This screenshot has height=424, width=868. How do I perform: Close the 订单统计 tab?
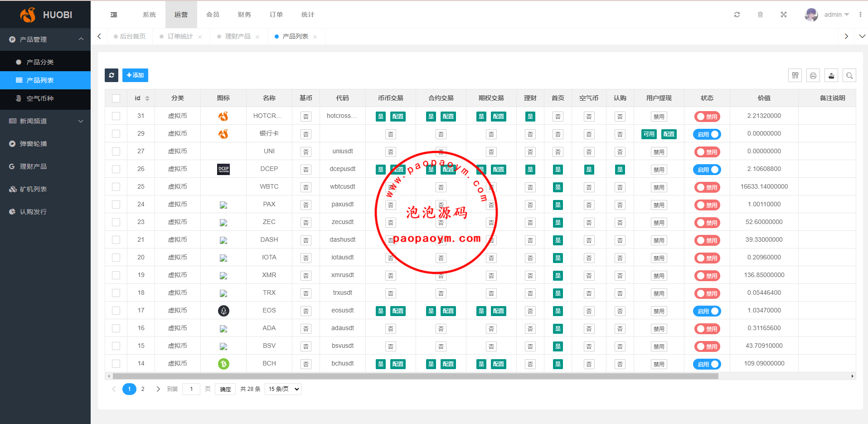200,37
